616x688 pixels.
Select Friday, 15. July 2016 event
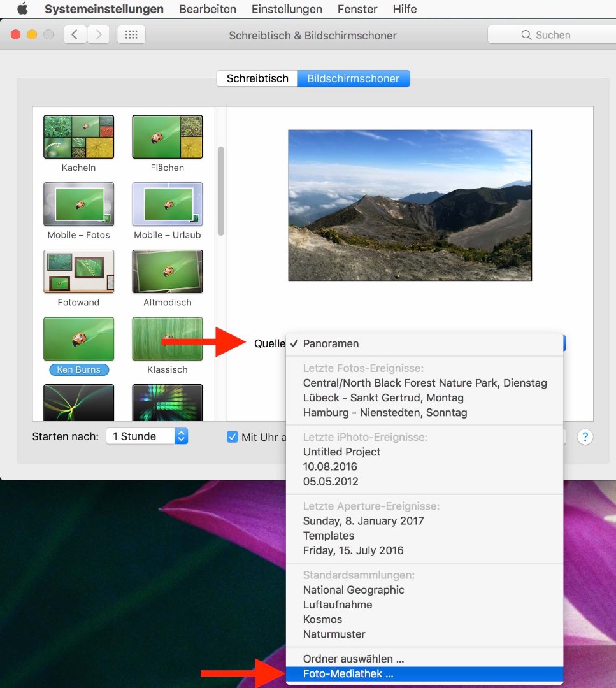click(x=424, y=550)
